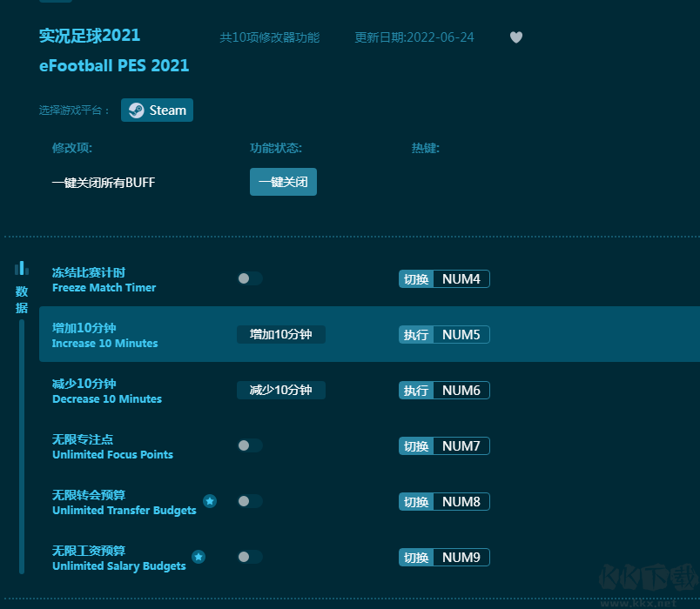Click the NUM7 hotkey box
This screenshot has width=700, height=609.
click(x=461, y=446)
